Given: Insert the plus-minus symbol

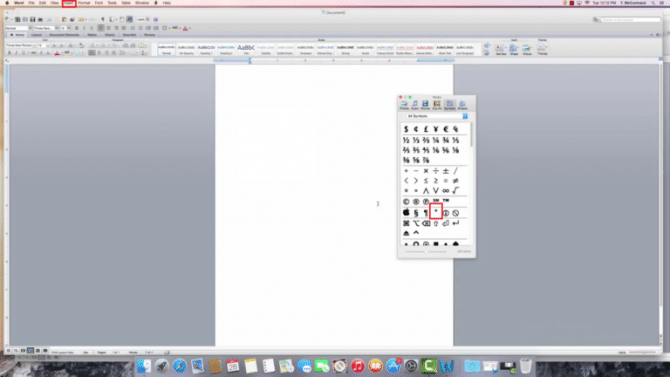Looking at the screenshot, I should coord(446,171).
